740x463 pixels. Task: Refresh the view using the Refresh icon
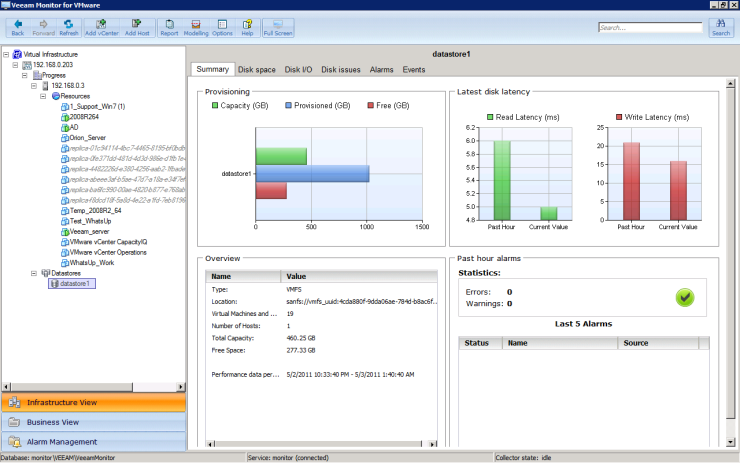click(x=69, y=24)
